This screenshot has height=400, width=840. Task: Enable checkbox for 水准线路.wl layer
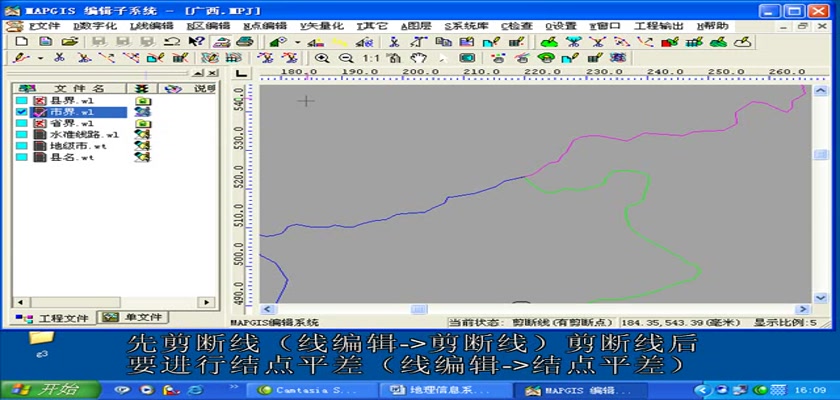pos(21,135)
